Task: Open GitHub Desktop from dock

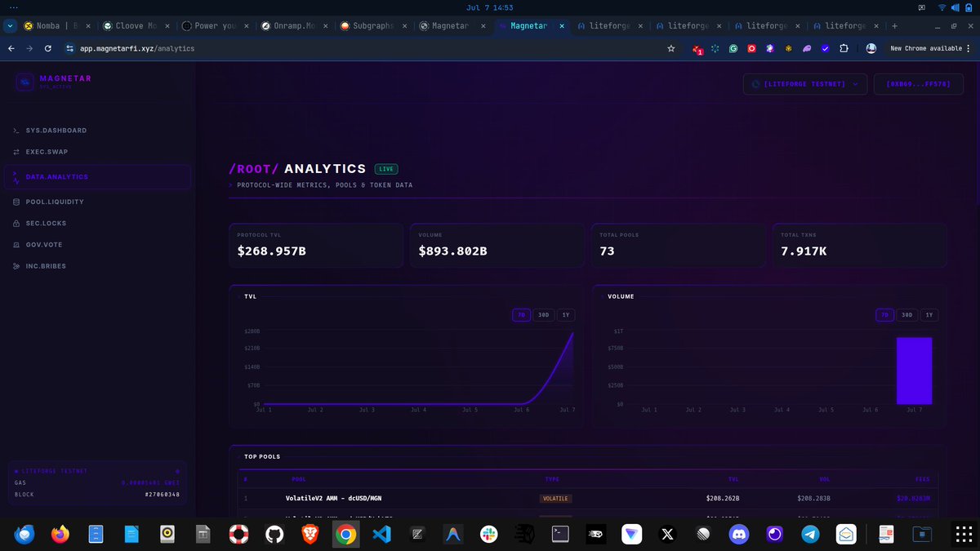Action: click(274, 534)
